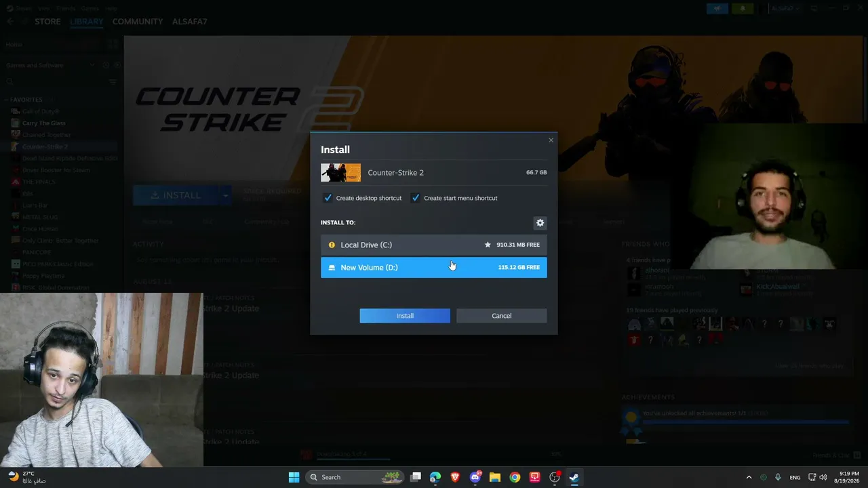Screen dimensions: 868x488
Task: Open volume control in the system tray
Action: (823, 477)
